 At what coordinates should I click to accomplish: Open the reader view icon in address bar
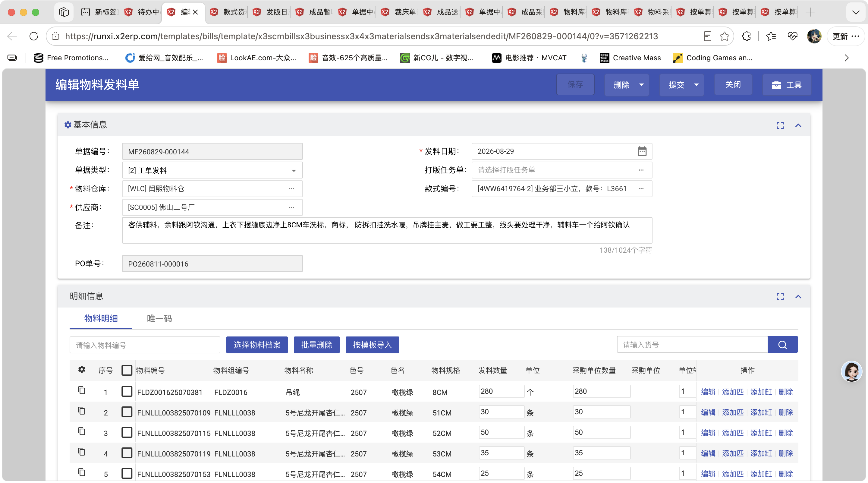point(707,36)
